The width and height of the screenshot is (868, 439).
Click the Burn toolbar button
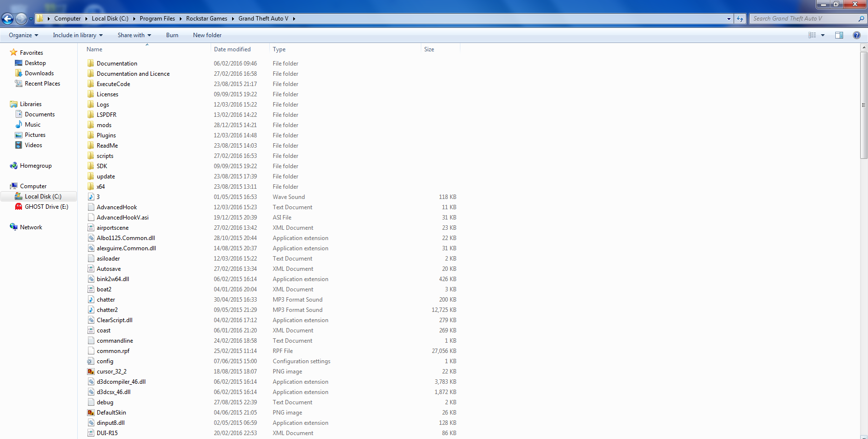point(172,35)
